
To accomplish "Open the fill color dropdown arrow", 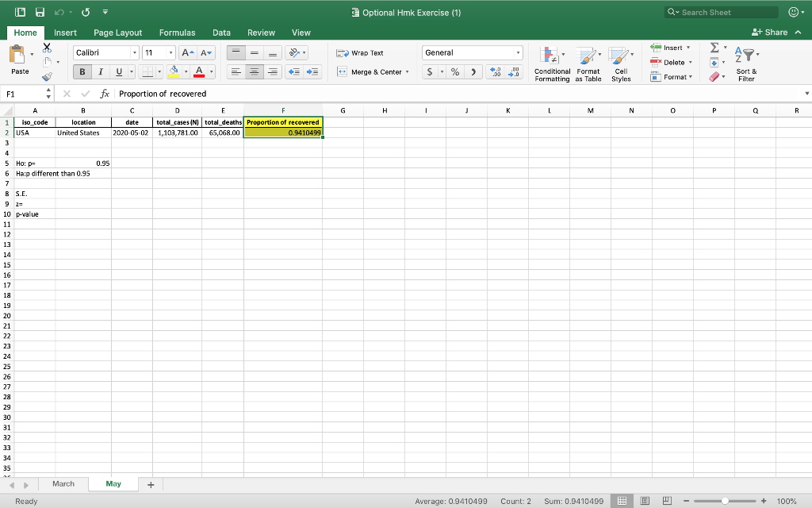I will pos(184,71).
